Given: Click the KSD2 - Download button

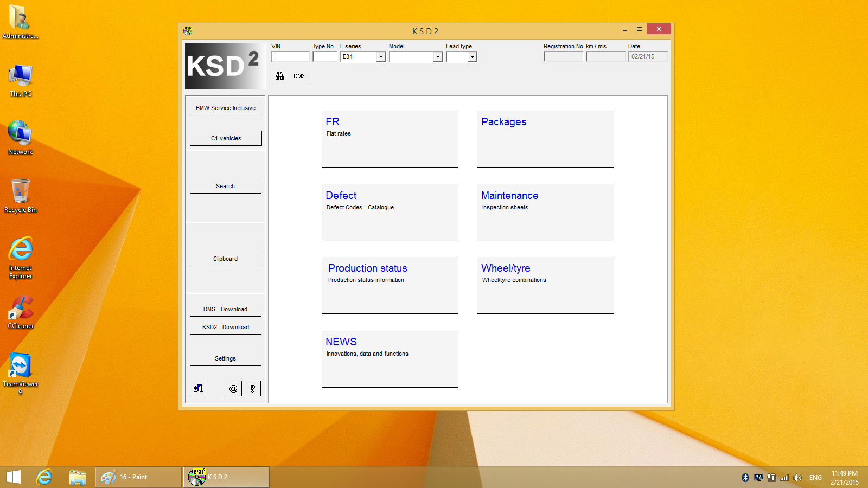Looking at the screenshot, I should click(x=226, y=327).
